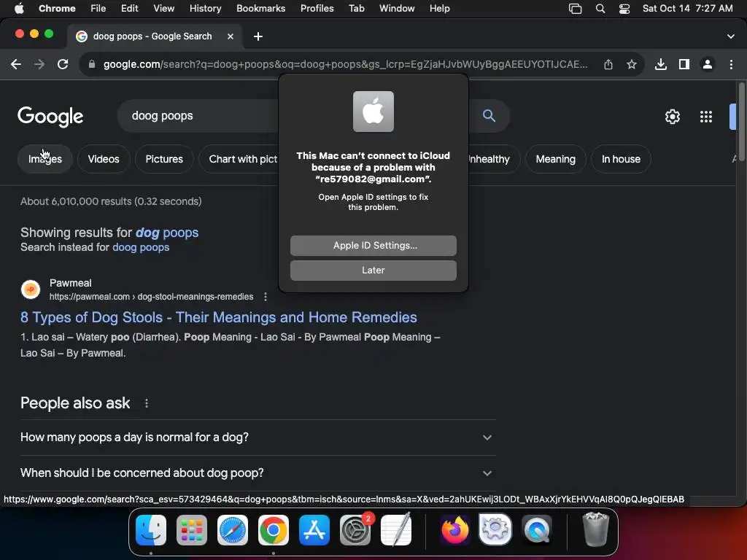Open Google apps grid icon
747x560 pixels.
(x=705, y=117)
